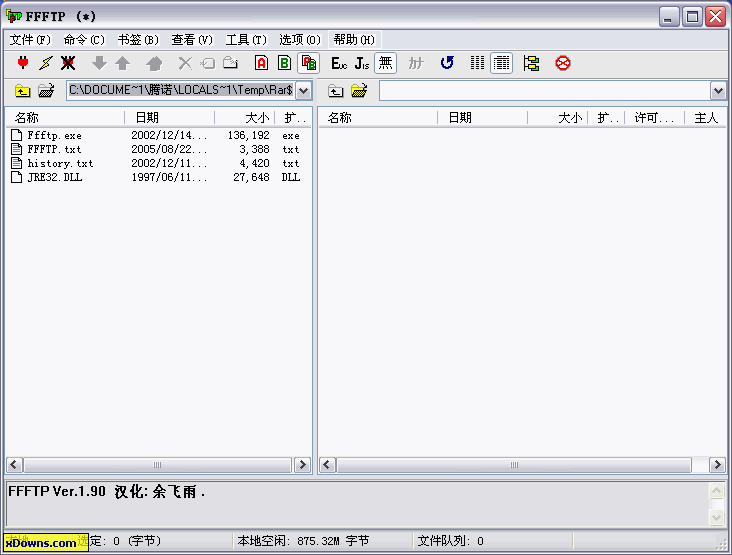Sort local files by 名称 column
The width and height of the screenshot is (732, 555).
(65, 118)
